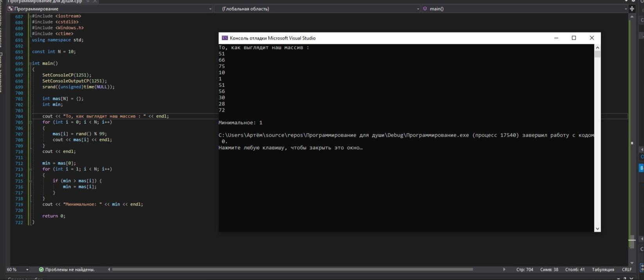Click the SetConsoleOutputCP(1251); line
Screen dimensions: 644x280
point(75,81)
